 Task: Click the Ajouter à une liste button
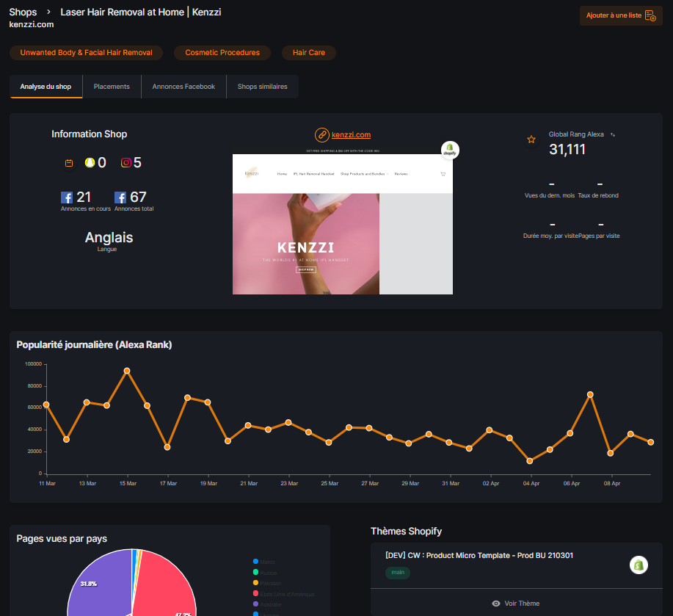[x=621, y=15]
